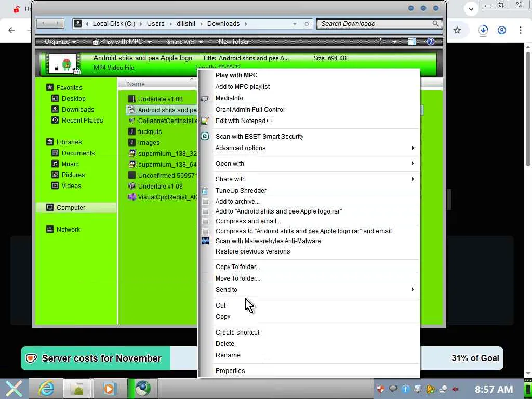Click the New folder button
Image resolution: width=532 pixels, height=399 pixels.
click(x=234, y=42)
